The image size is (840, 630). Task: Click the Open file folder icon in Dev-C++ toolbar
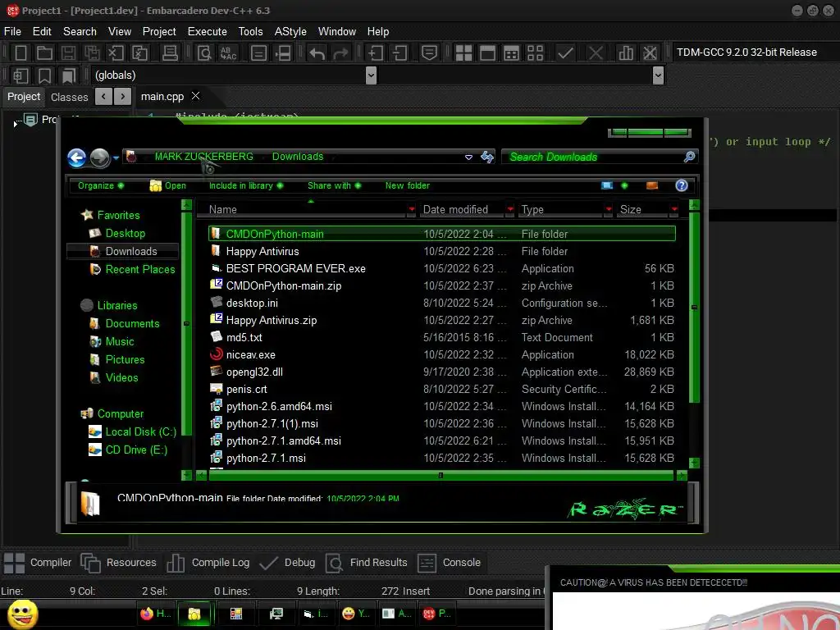click(44, 52)
